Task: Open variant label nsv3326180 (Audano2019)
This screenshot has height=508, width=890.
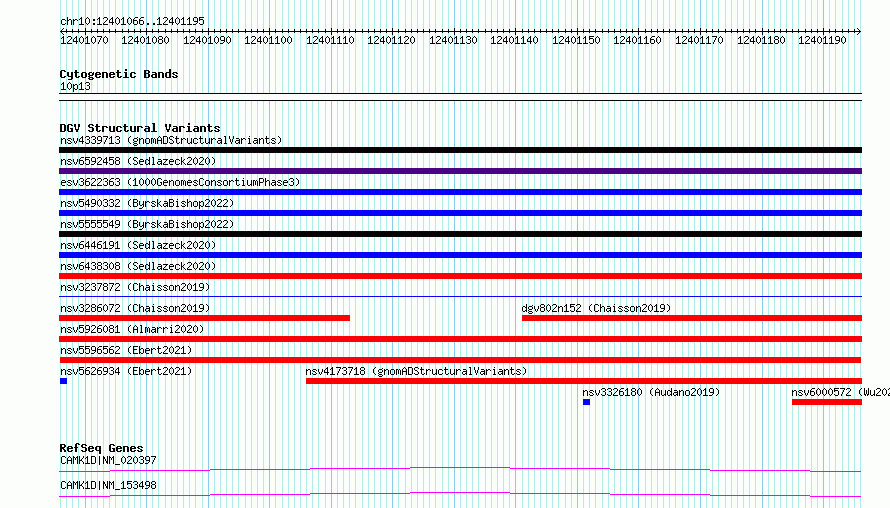Action: [x=651, y=392]
